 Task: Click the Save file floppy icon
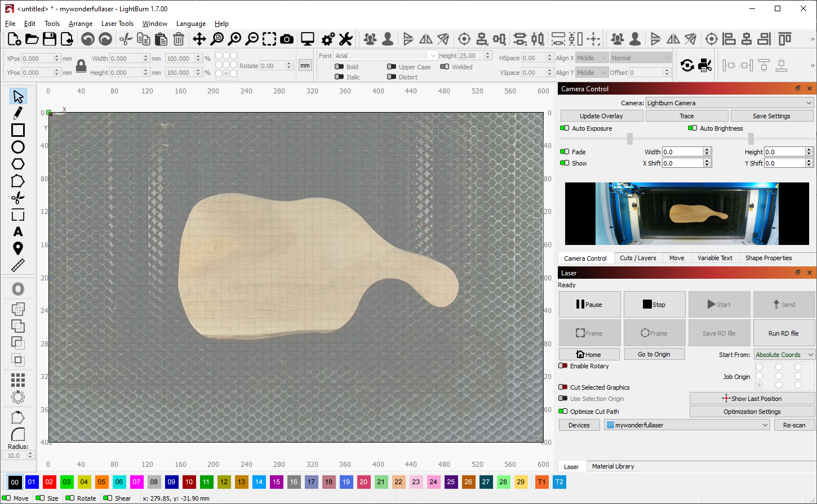tap(50, 39)
